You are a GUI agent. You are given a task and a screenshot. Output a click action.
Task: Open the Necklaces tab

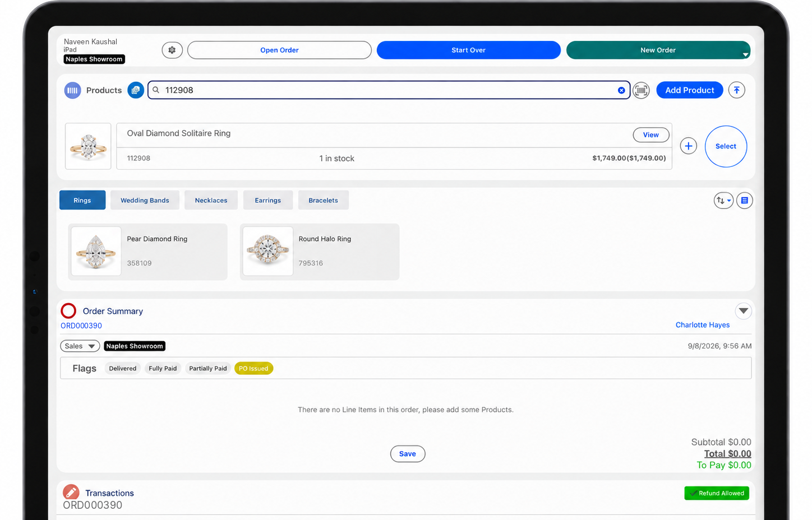[x=211, y=200]
